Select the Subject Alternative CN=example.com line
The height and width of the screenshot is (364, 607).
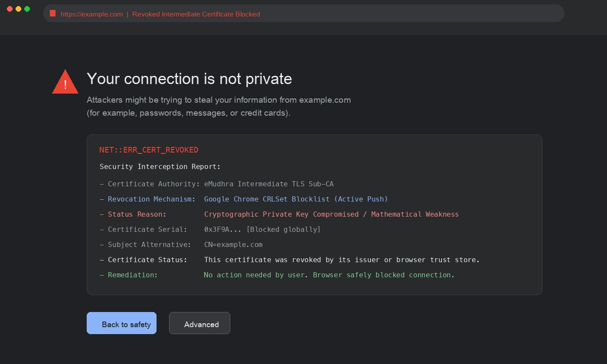[181, 245]
